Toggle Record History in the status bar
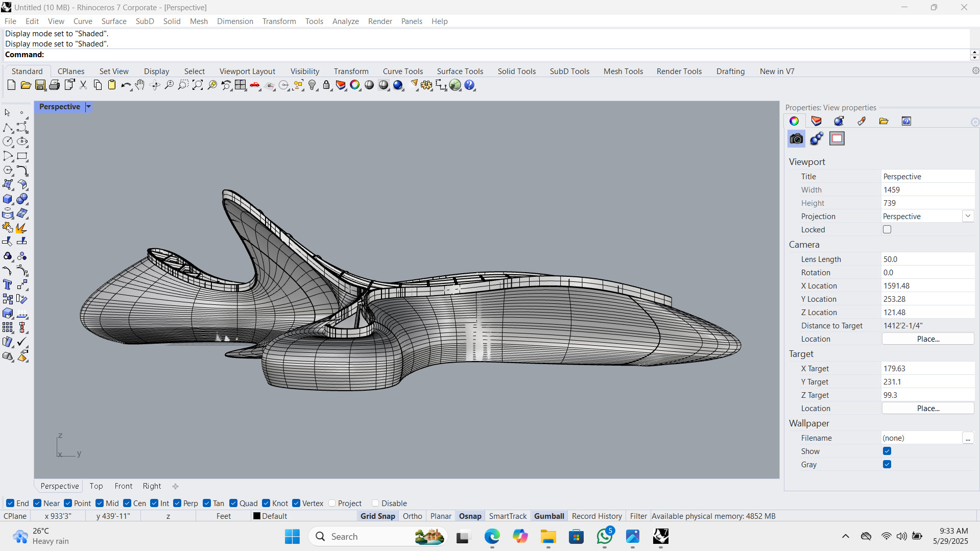980x551 pixels. 597,516
